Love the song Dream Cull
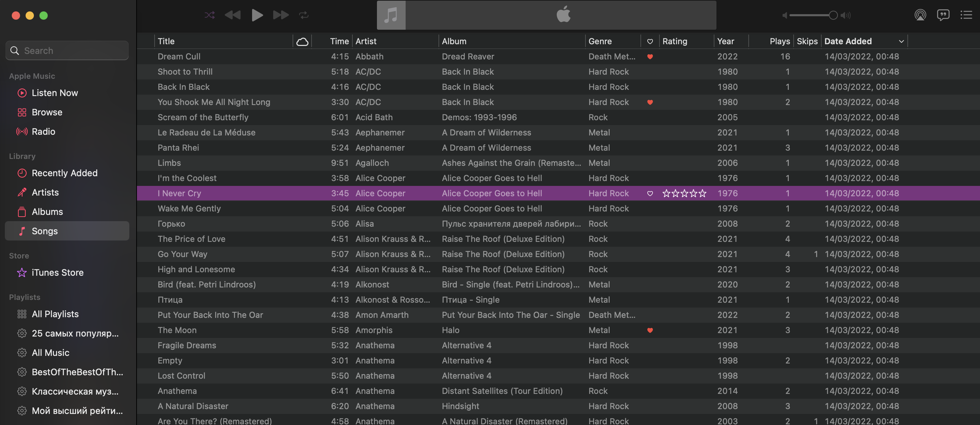 click(x=650, y=56)
